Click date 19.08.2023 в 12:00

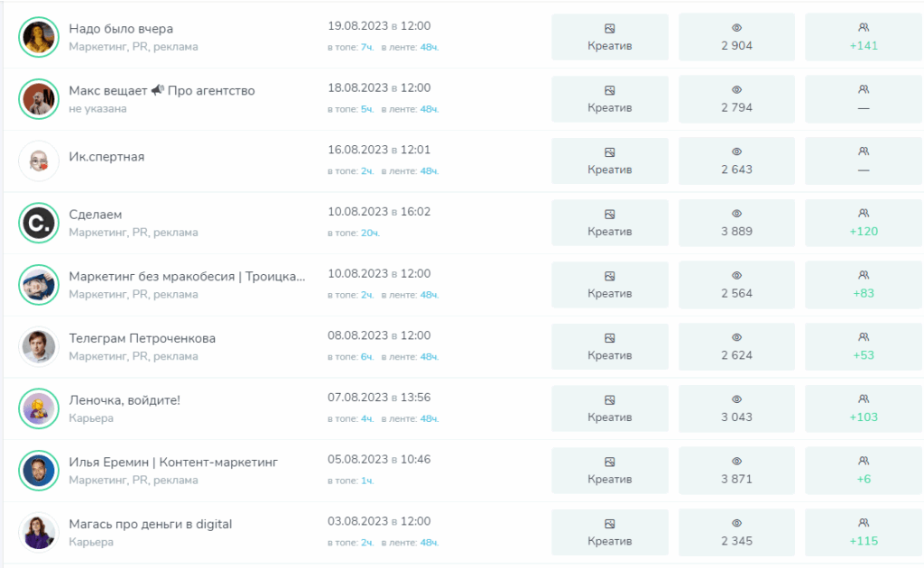pos(379,26)
